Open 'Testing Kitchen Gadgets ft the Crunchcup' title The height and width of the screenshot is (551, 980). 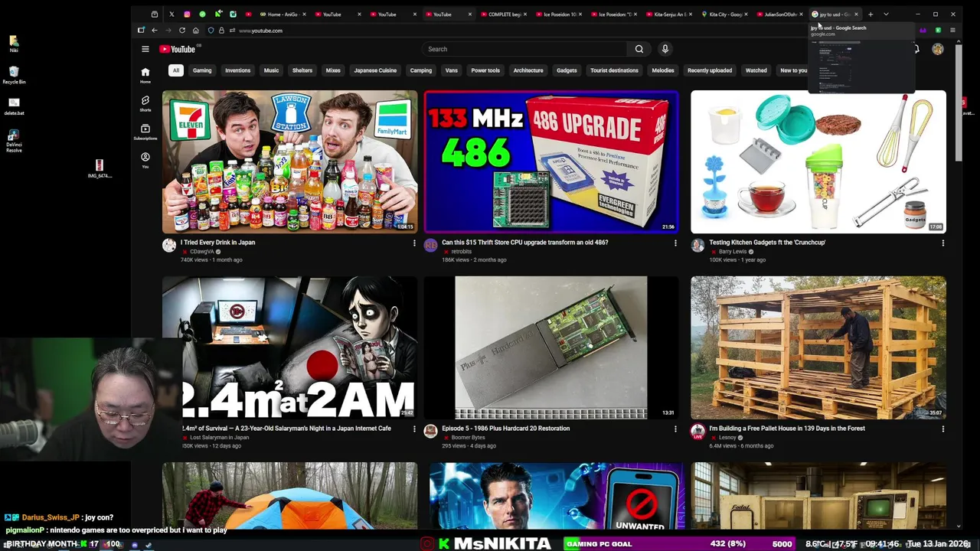(x=767, y=243)
